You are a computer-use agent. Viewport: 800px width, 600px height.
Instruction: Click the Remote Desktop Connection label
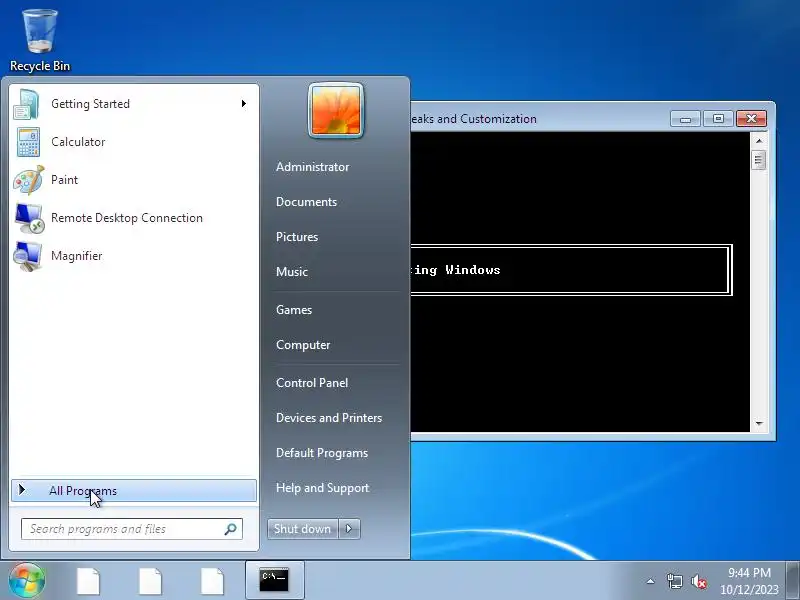127,218
